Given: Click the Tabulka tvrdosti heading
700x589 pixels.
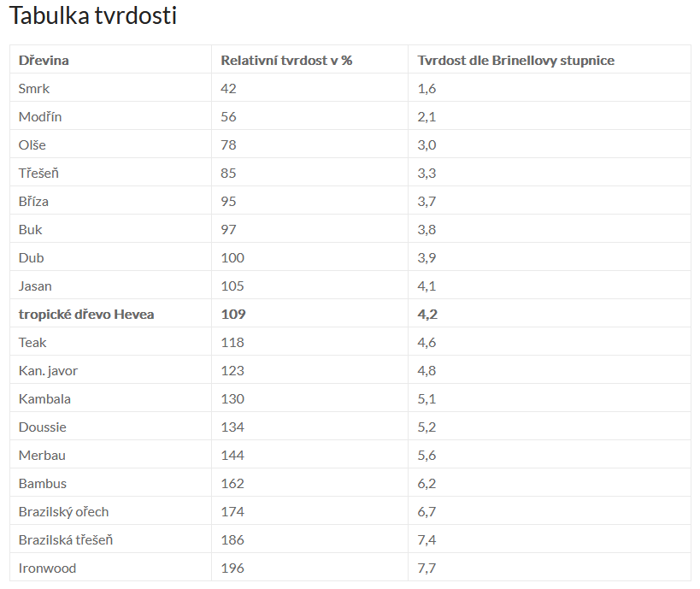Looking at the screenshot, I should [93, 15].
